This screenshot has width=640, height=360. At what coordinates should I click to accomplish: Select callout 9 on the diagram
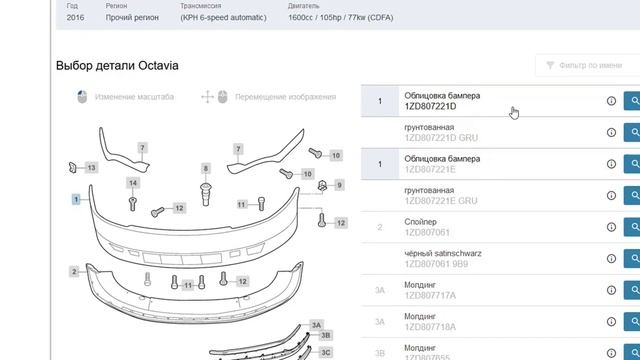click(x=339, y=185)
